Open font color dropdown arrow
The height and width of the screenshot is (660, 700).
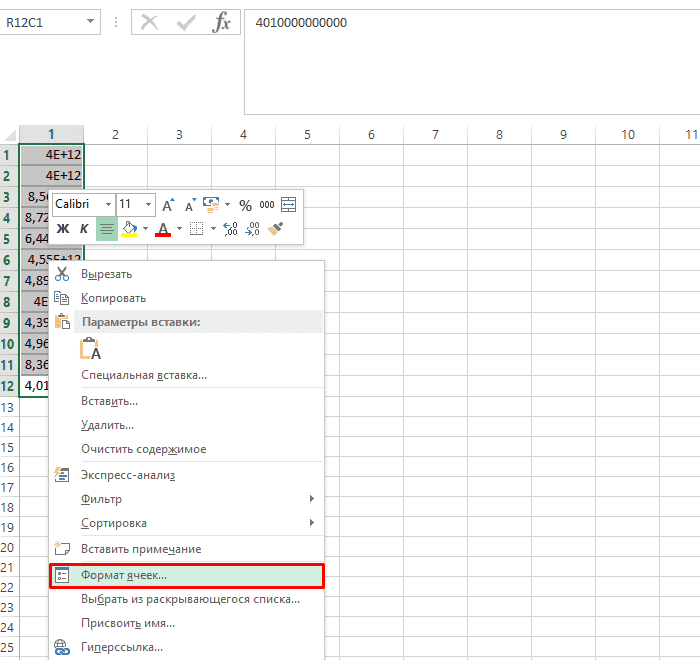(179, 229)
